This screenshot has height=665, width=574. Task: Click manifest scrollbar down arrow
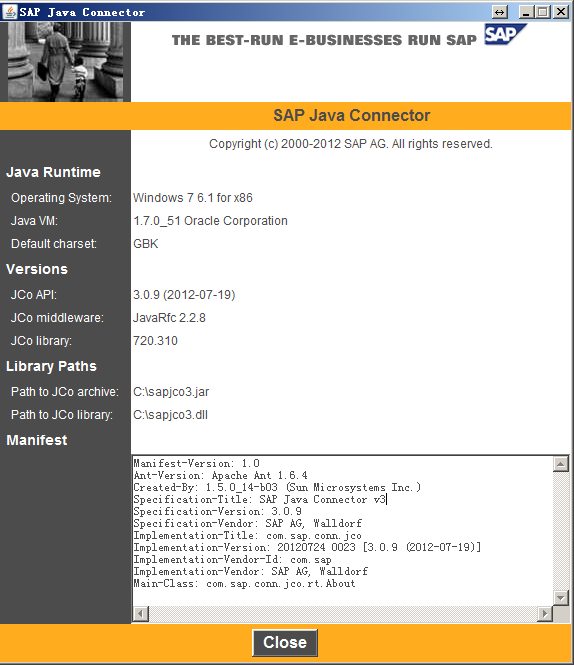[560, 598]
